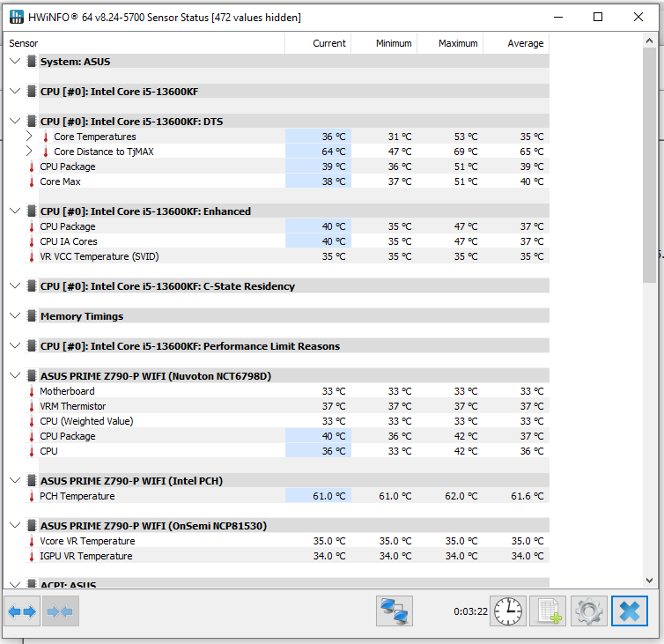664x644 pixels.
Task: Click the vertical scrollbar thumb
Action: [x=649, y=166]
